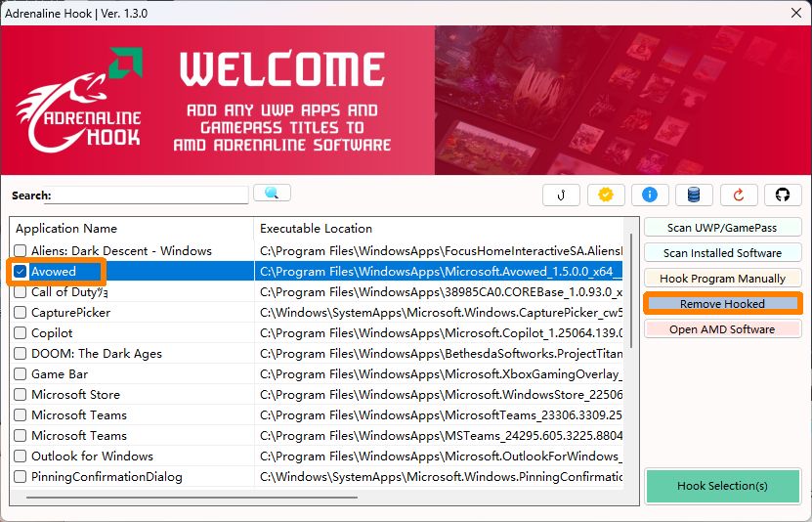The height and width of the screenshot is (522, 812).
Task: Select 'DOOM: The Dark Ages' name
Action: point(97,354)
